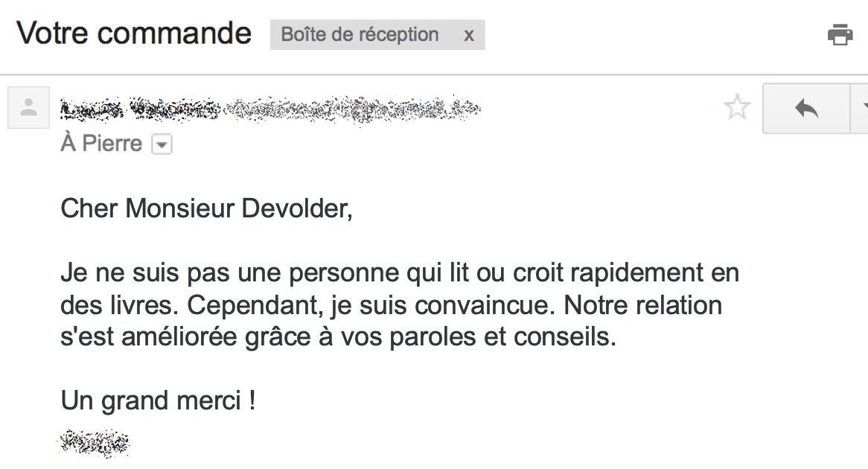Open the Boîte de réception label
This screenshot has height=469, width=868.
click(x=360, y=34)
